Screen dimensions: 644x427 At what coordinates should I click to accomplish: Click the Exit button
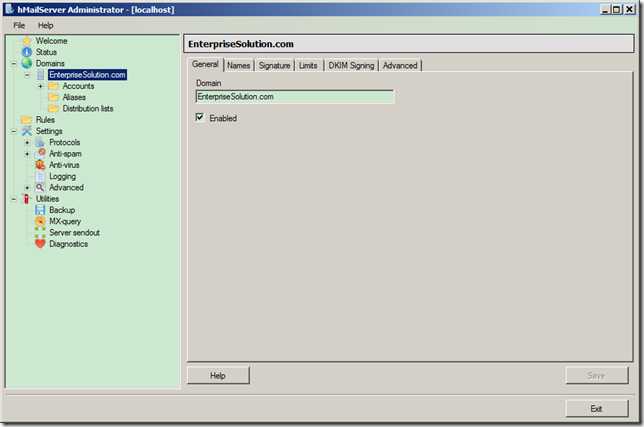(596, 409)
